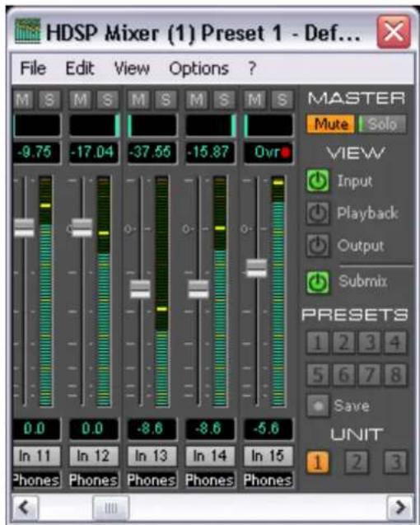Toggle the Submix power icon
This screenshot has width=420, height=525.
[x=318, y=282]
